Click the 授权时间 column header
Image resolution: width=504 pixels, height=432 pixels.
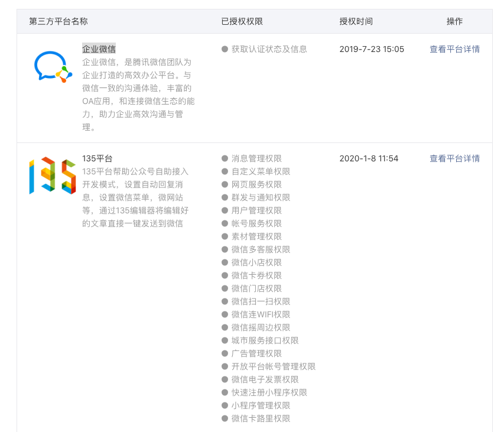pos(356,21)
